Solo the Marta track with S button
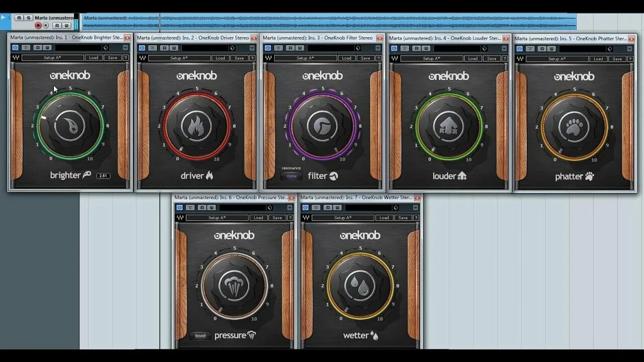The image size is (644, 362). 28,18
